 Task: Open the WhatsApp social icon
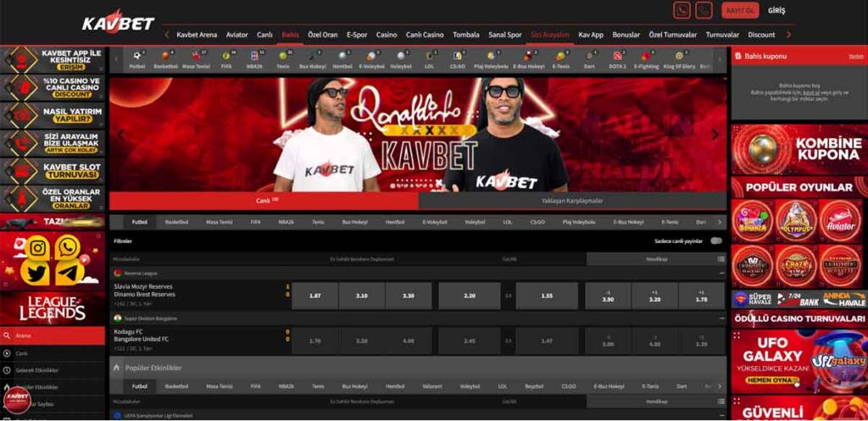tap(68, 247)
